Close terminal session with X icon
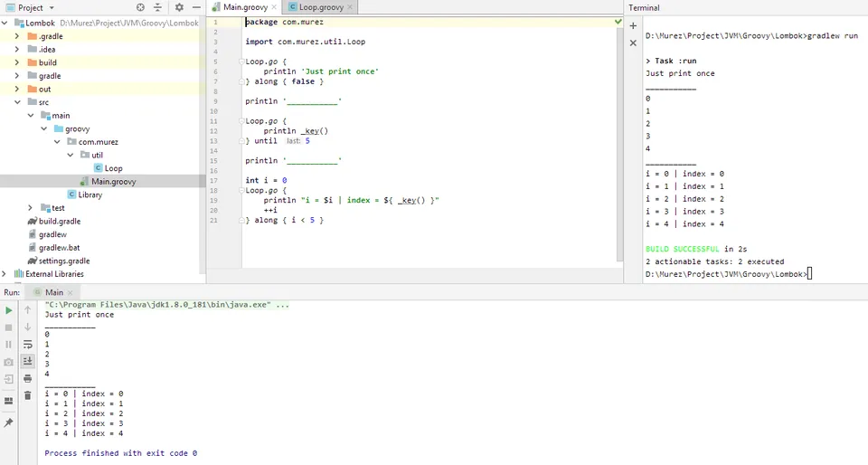This screenshot has height=465, width=868. 633,43
